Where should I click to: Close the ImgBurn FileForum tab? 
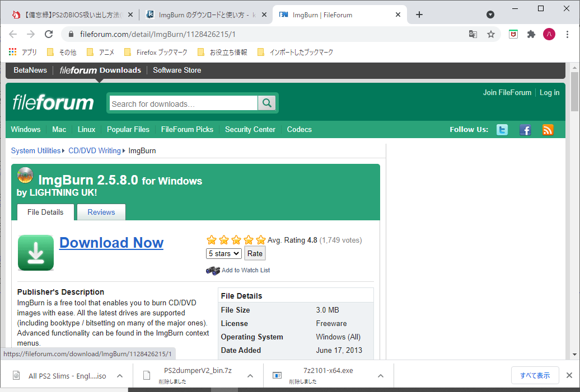click(398, 15)
